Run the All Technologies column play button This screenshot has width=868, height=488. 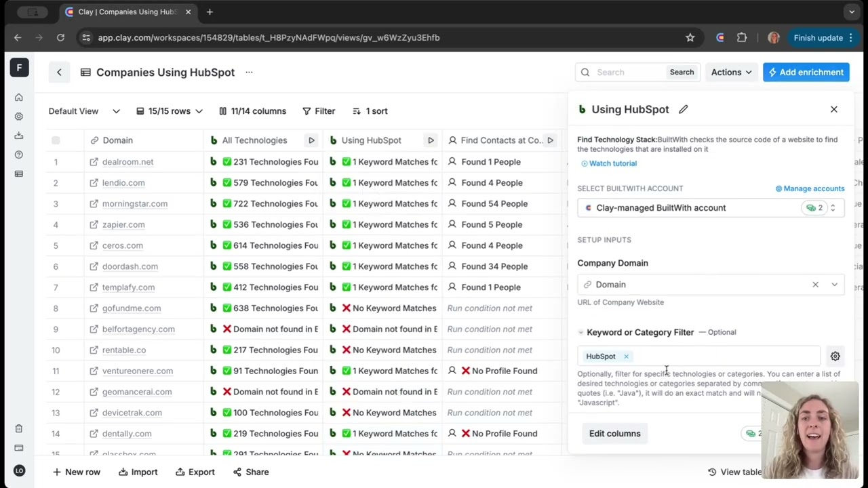pos(311,140)
